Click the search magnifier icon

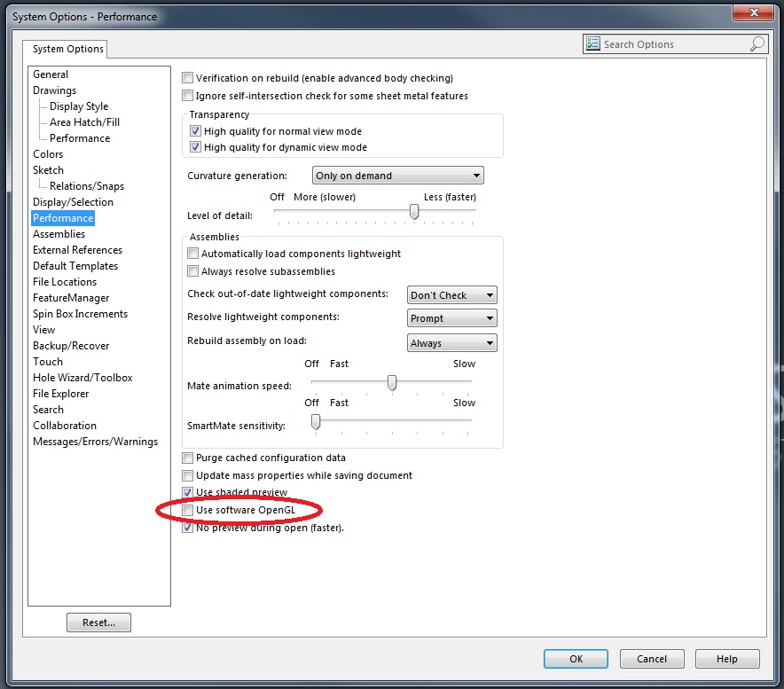(757, 44)
